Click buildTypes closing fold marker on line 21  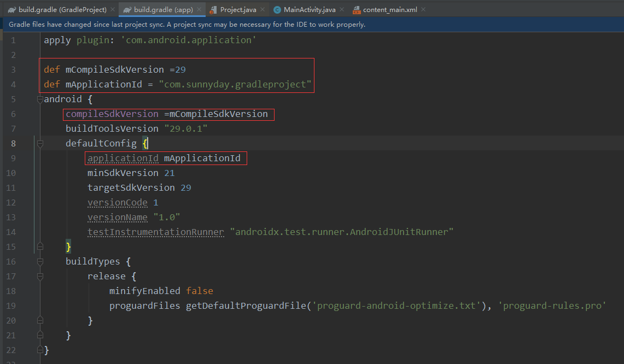click(x=40, y=335)
